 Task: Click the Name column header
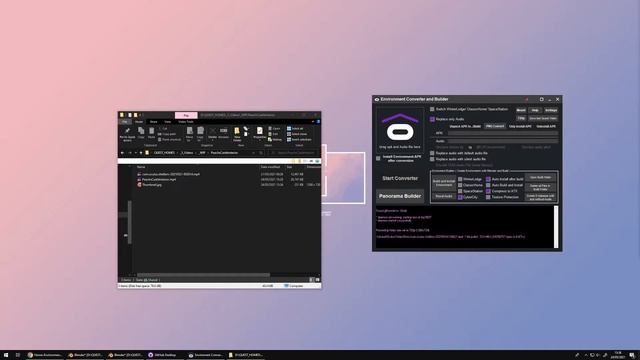point(141,167)
